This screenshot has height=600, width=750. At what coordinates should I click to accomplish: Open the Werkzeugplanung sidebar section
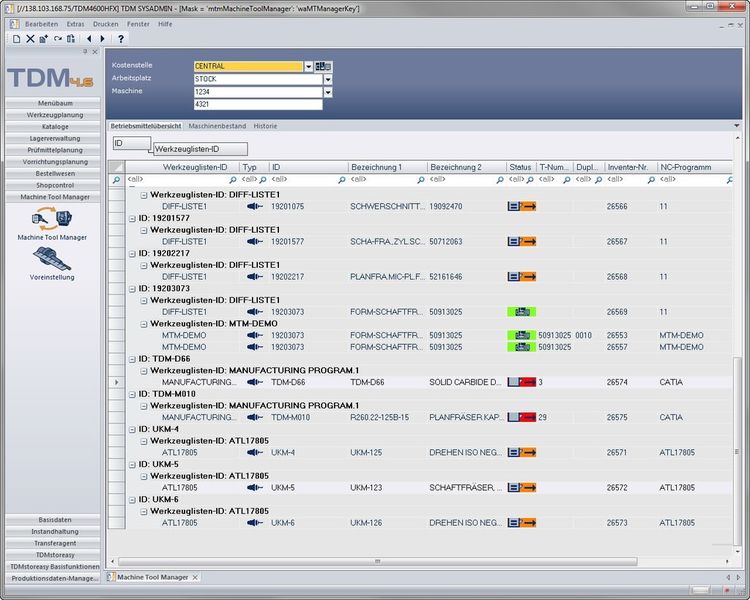click(x=55, y=115)
